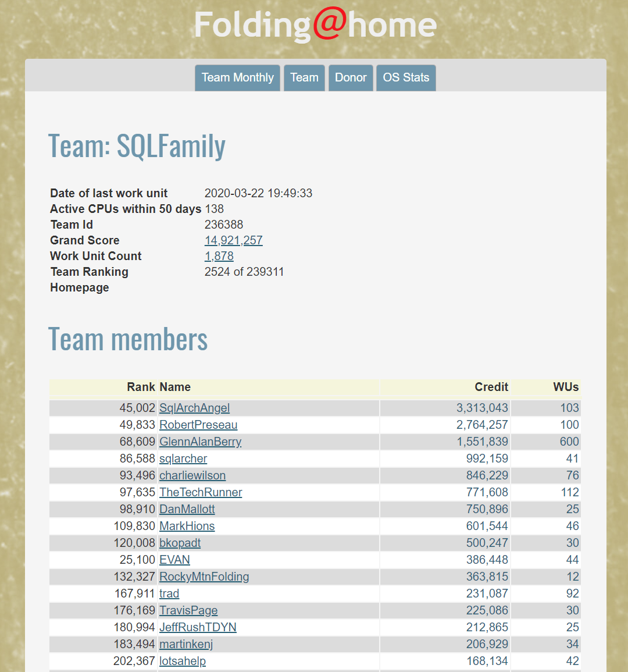View RobertPreseau's stats
Viewport: 628px width, 672px height.
point(198,425)
